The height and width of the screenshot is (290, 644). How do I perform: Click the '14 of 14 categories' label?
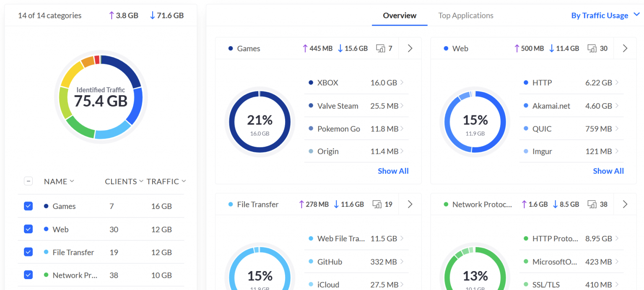click(50, 16)
